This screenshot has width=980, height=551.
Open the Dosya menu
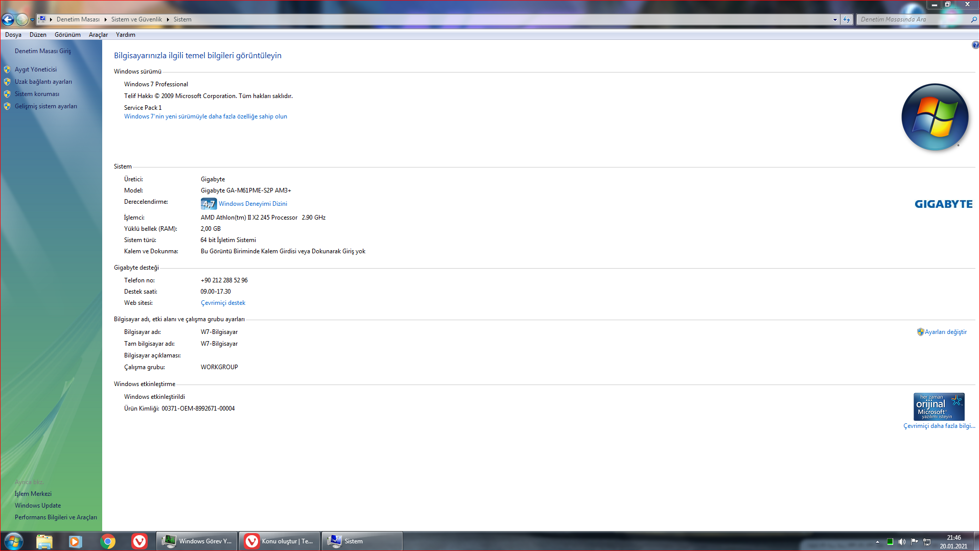[x=13, y=35]
